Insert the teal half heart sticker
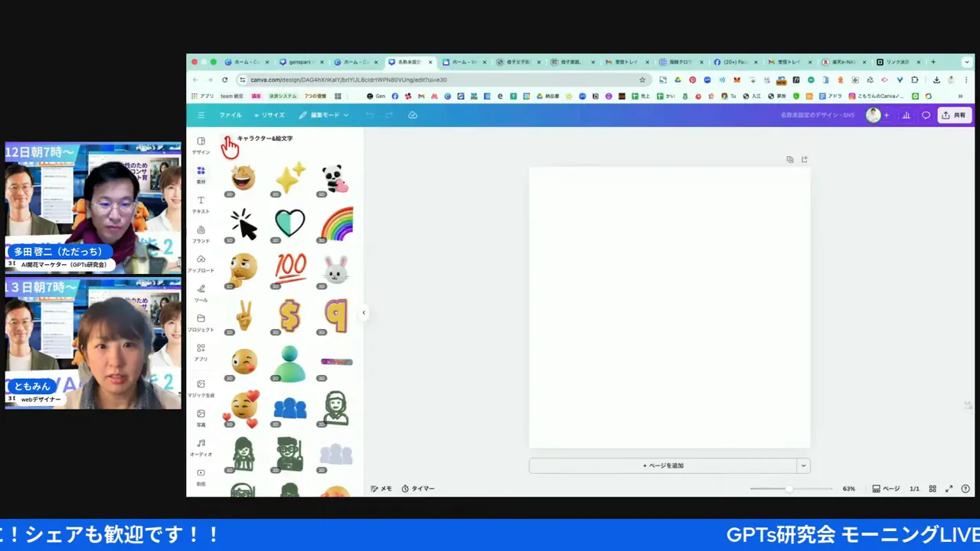 point(290,223)
